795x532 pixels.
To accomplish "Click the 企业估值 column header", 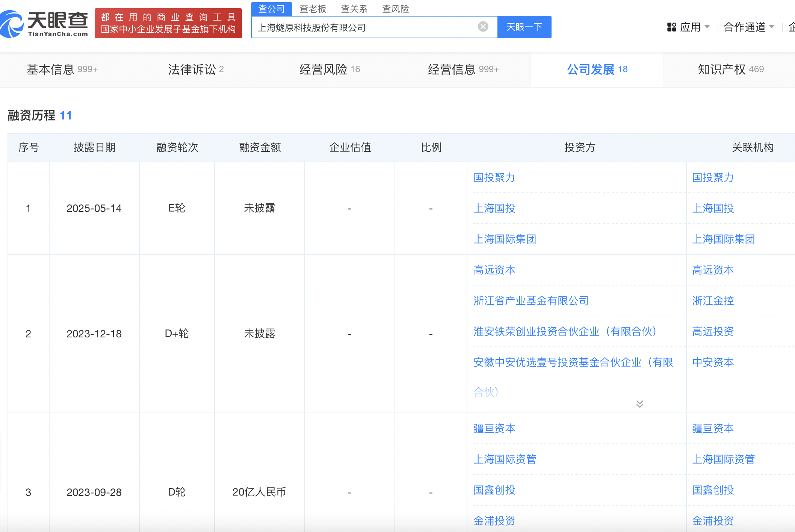I will [x=350, y=147].
